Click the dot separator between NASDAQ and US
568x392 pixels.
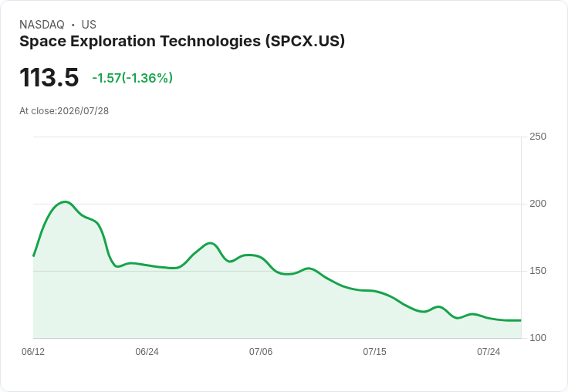click(73, 25)
